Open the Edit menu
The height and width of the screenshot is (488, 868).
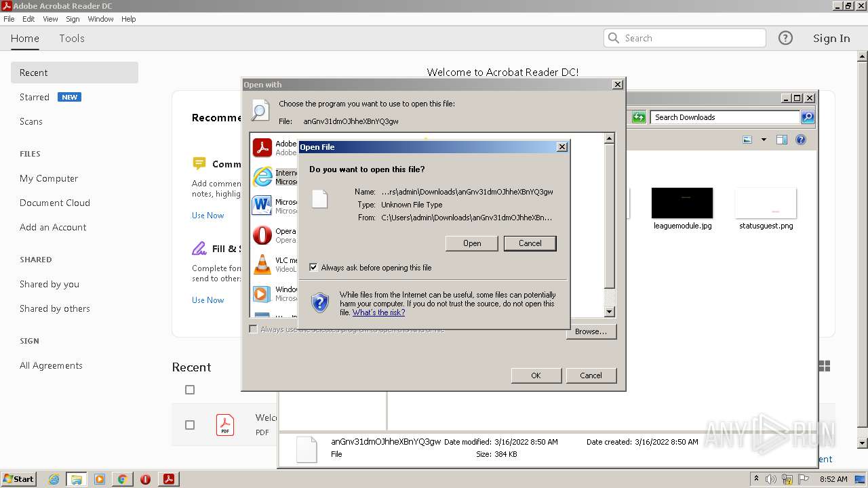tap(28, 19)
